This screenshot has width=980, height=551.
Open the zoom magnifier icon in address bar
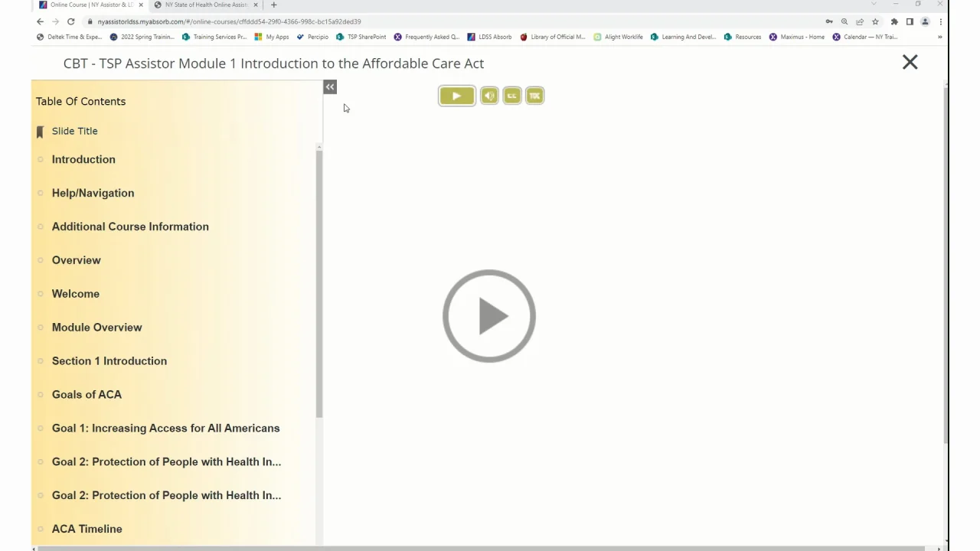point(844,21)
